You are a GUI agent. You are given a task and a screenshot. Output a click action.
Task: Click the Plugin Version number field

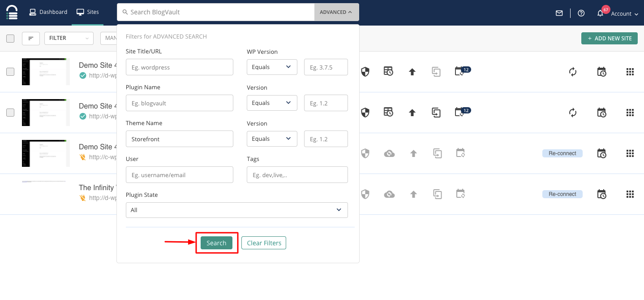click(326, 103)
